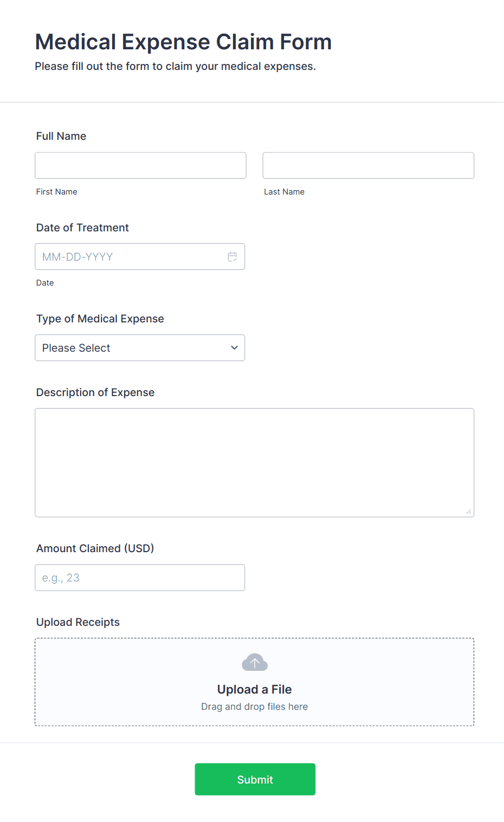This screenshot has width=504, height=822.
Task: Click the "Medical Expense Claim Form" heading
Action: click(x=183, y=42)
